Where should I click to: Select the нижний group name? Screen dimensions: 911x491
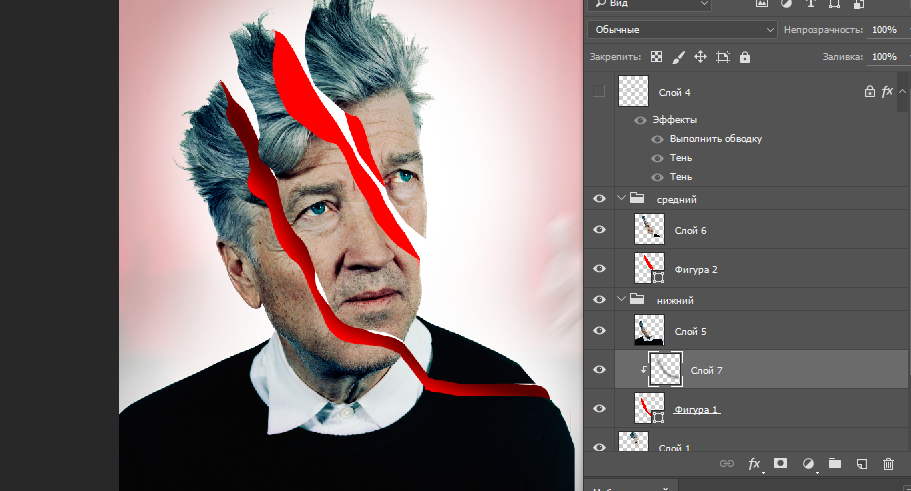tap(675, 301)
